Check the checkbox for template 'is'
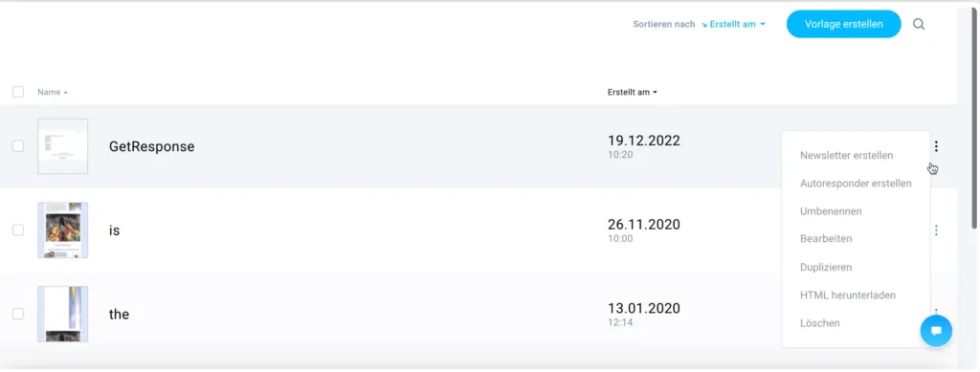 tap(18, 230)
